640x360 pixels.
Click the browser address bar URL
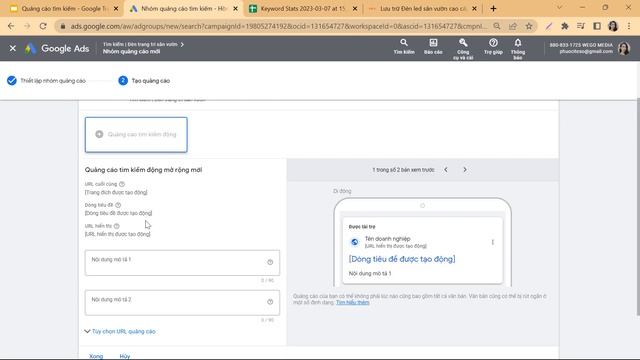pyautogui.click(x=278, y=26)
